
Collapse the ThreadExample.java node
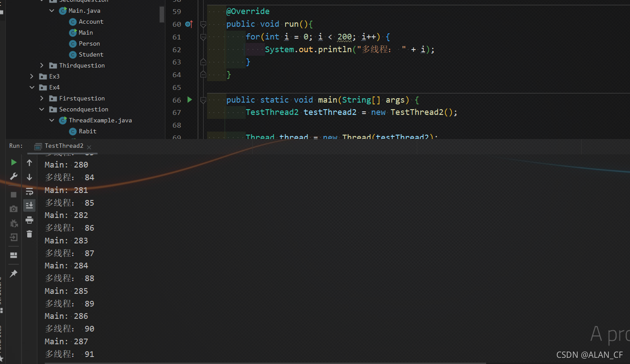point(52,120)
